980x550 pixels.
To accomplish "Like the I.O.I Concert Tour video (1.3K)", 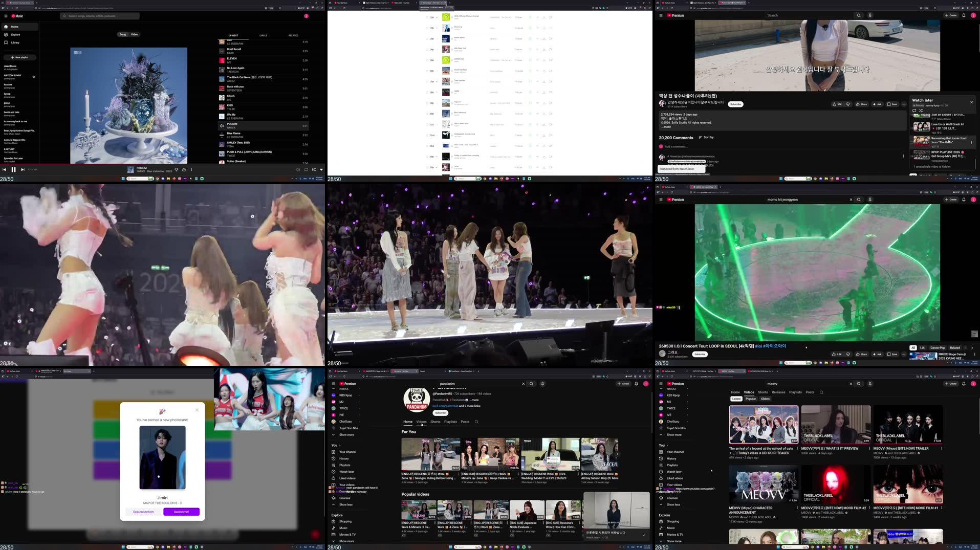I will [x=837, y=354].
